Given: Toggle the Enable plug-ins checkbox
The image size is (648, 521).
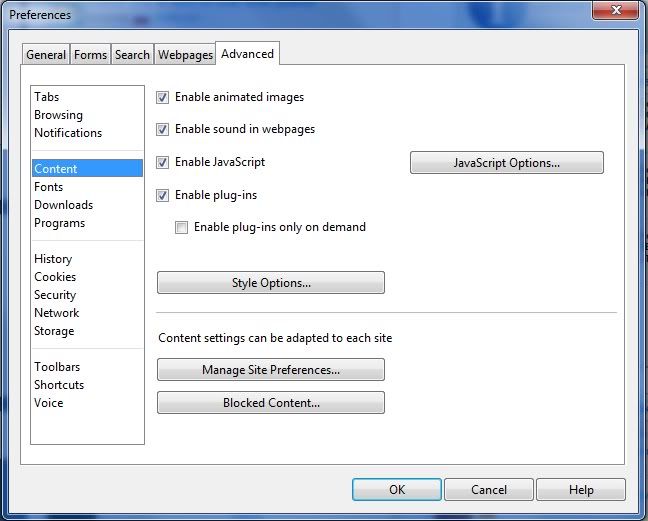Looking at the screenshot, I should pos(163,195).
